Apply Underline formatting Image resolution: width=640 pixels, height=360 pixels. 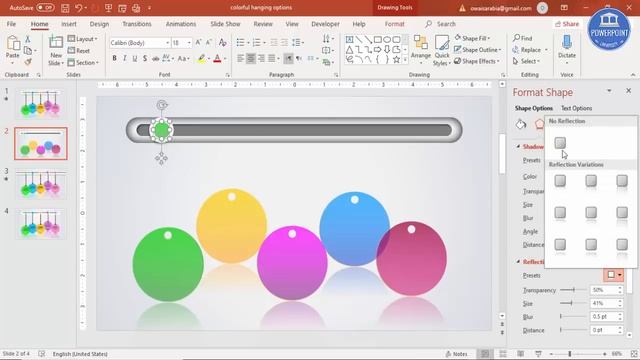[x=135, y=59]
